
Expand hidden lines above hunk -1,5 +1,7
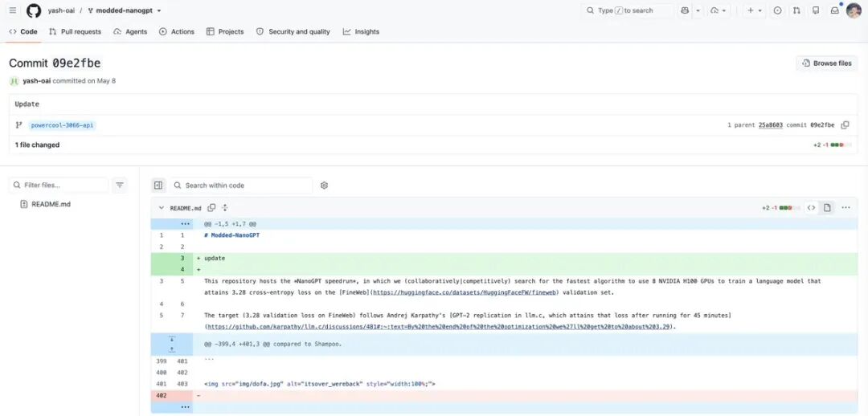tap(185, 224)
